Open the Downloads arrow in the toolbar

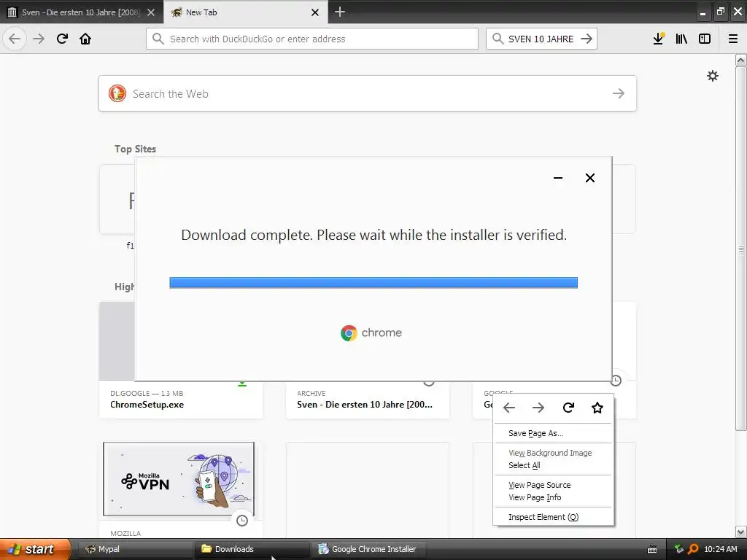tap(659, 39)
